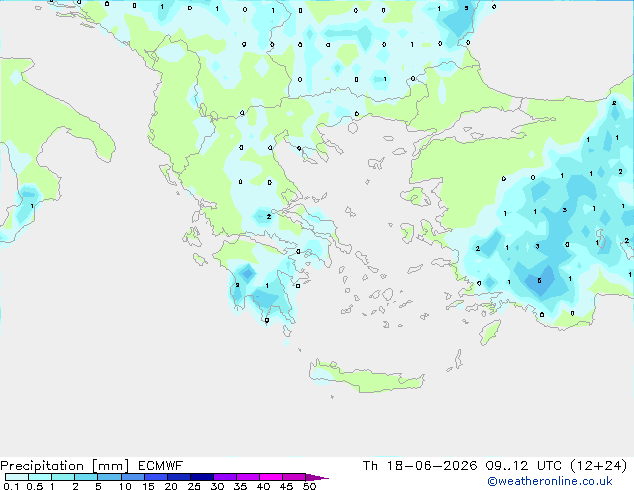Click the "2" value in central Greece
Image resolution: width=634 pixels, height=490 pixels.
coord(268,217)
